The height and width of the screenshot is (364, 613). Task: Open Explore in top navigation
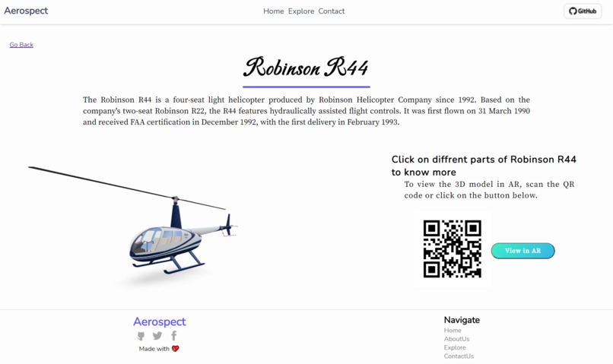click(x=301, y=11)
